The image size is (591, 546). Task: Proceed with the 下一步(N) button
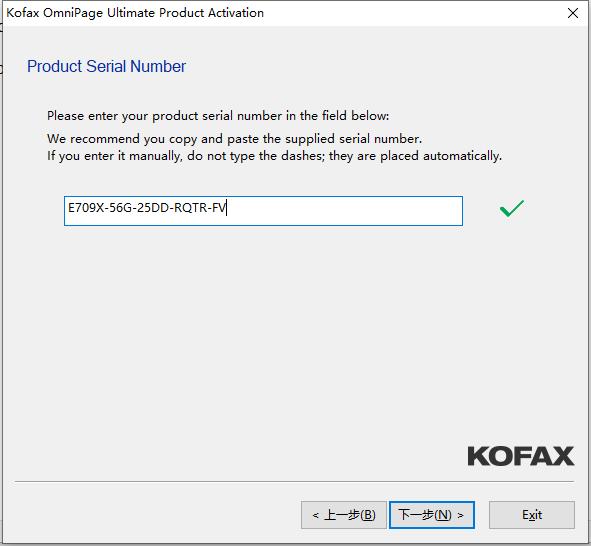click(432, 515)
